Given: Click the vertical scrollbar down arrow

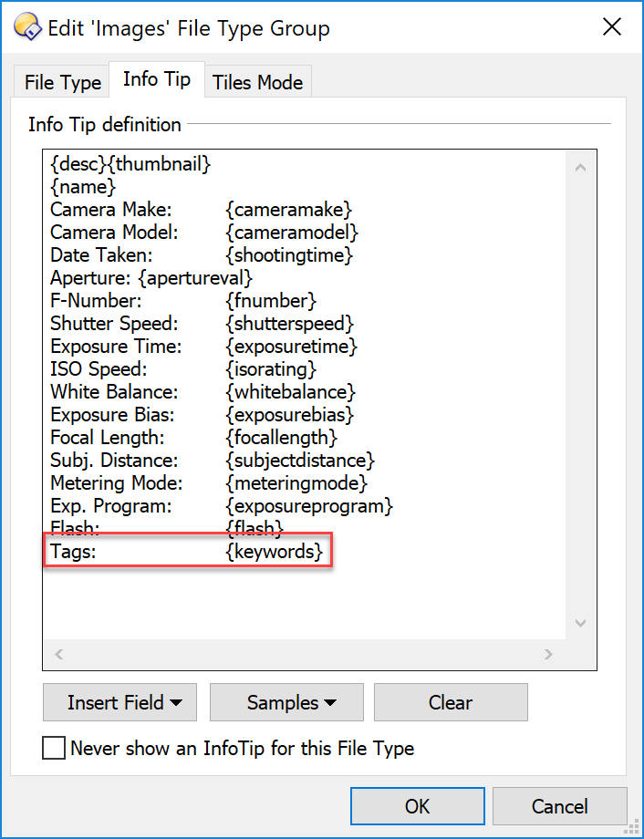Looking at the screenshot, I should pos(580,623).
